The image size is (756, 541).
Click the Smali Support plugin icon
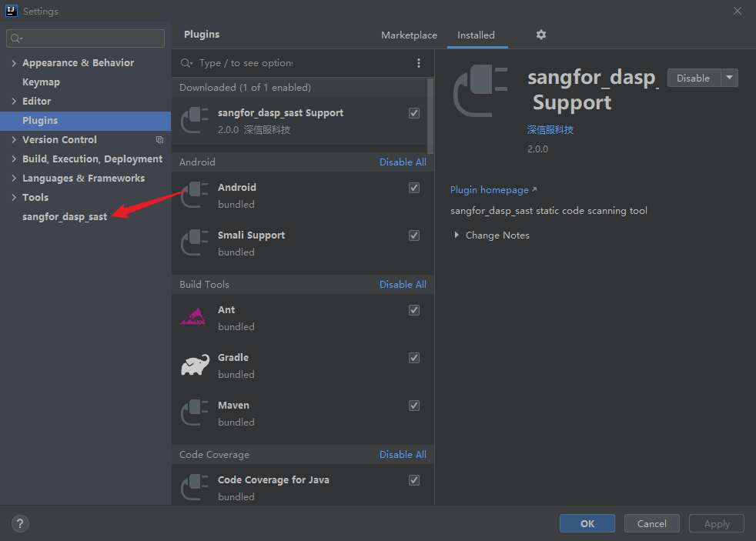click(x=195, y=243)
